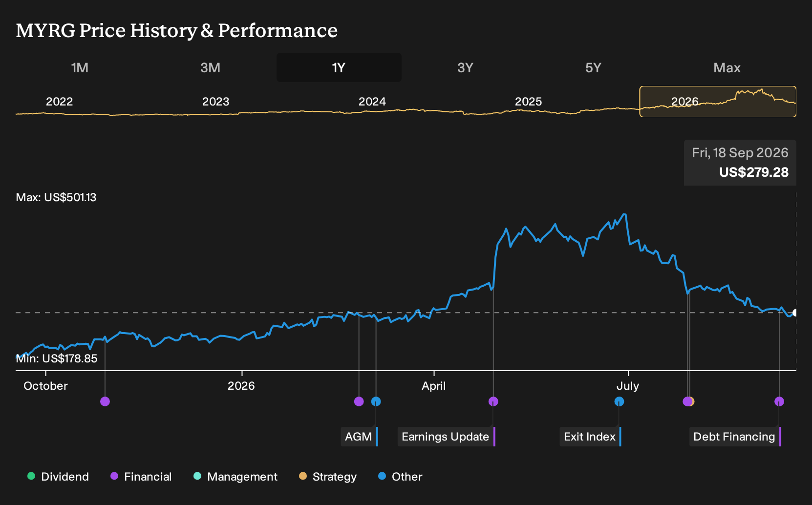812x505 pixels.
Task: Open the Exit Index event label
Action: pyautogui.click(x=590, y=437)
